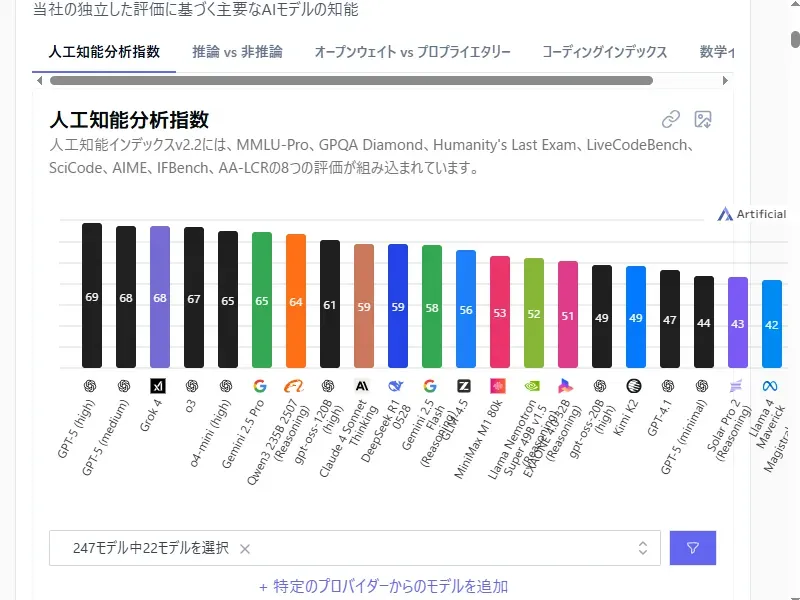Select the xAI icon below the Grok 4 bar

(160, 385)
